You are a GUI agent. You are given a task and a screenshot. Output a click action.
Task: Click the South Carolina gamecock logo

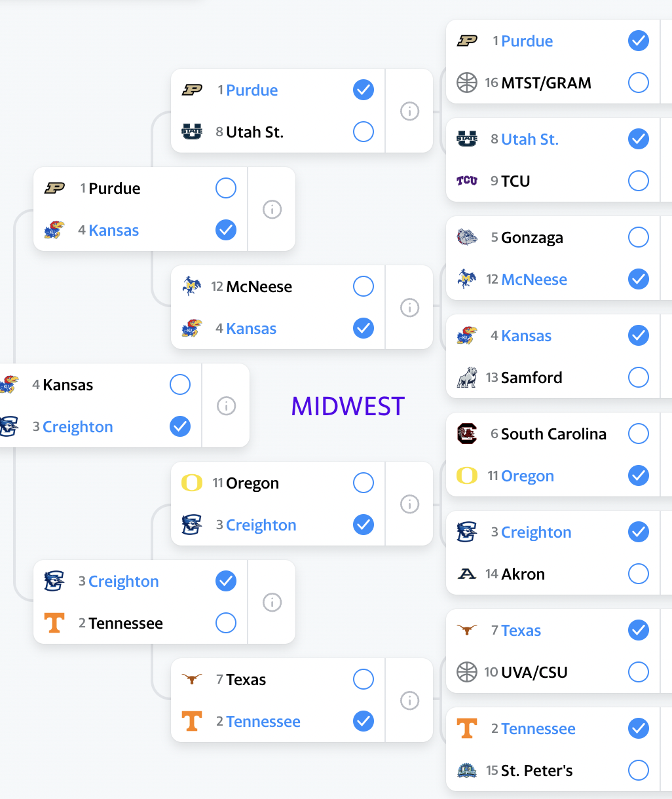(x=467, y=434)
